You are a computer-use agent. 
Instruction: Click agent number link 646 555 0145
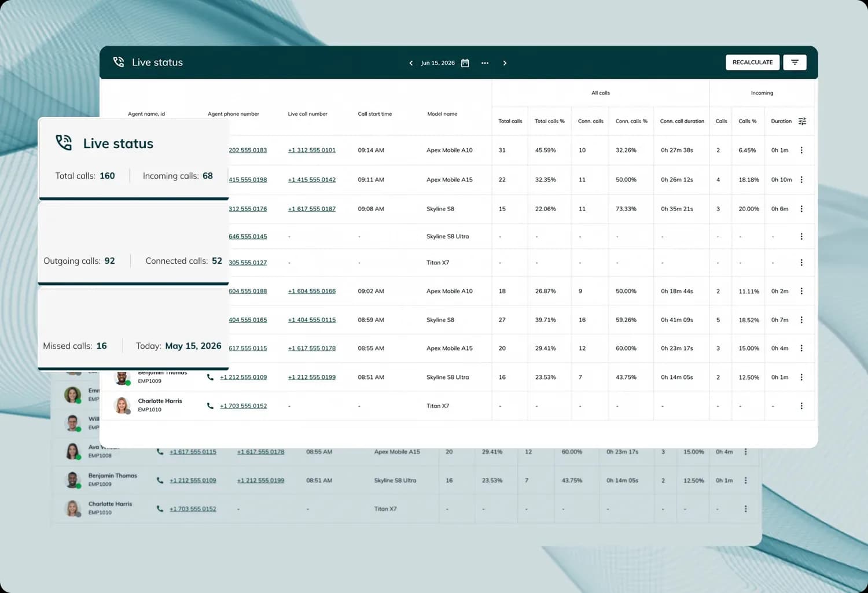point(248,237)
